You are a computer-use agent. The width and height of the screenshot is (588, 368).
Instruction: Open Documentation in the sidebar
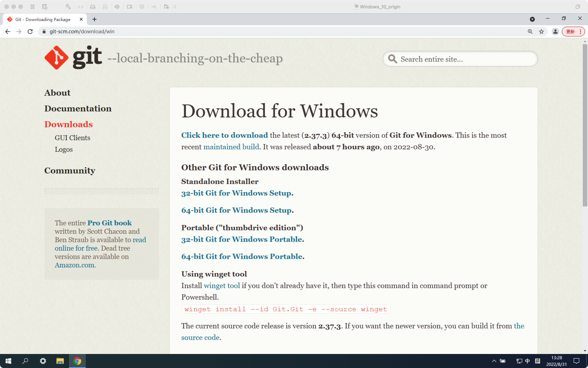tap(78, 108)
